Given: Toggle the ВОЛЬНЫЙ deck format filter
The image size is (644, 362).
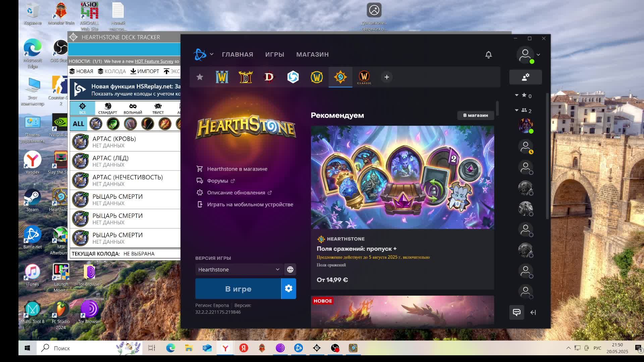Looking at the screenshot, I should 133,108.
